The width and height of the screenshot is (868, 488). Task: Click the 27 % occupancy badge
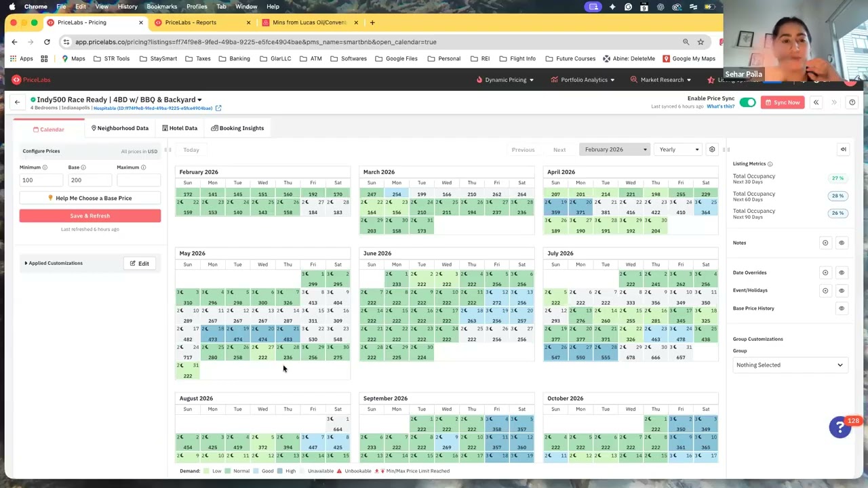(x=838, y=178)
